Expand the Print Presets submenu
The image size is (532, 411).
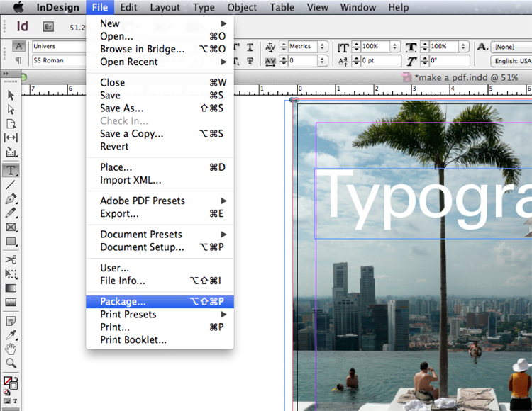pyautogui.click(x=160, y=314)
